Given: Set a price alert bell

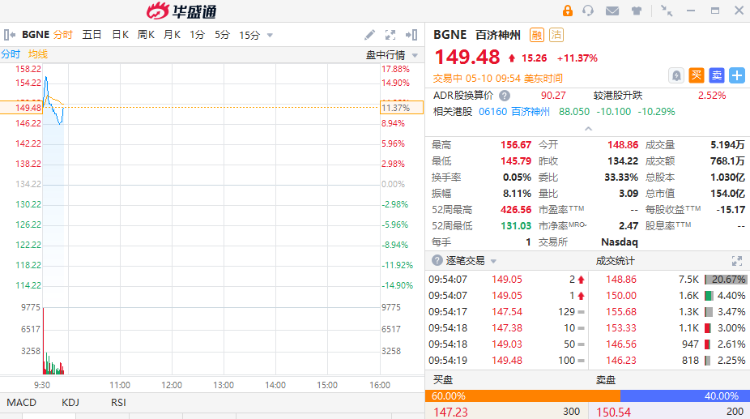Looking at the screenshot, I should 676,76.
